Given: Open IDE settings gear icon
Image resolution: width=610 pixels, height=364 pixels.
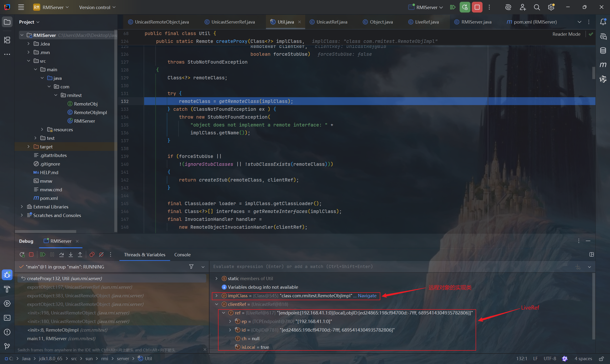Looking at the screenshot, I should 551,7.
